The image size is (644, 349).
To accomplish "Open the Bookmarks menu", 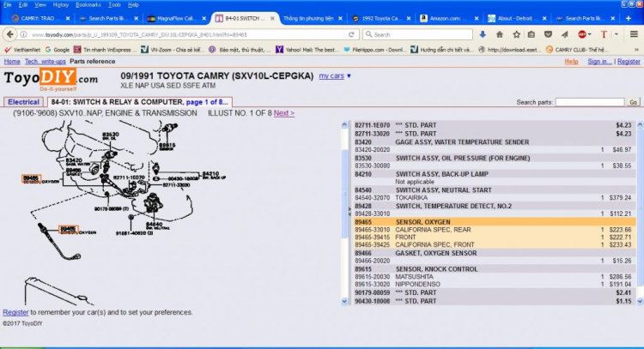I will click(88, 5).
